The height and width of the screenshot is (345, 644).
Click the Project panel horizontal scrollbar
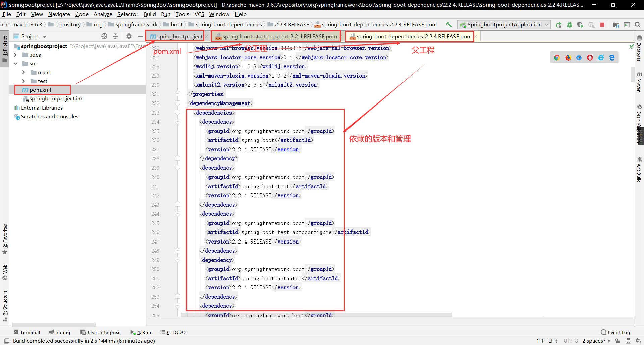pyautogui.click(x=54, y=324)
